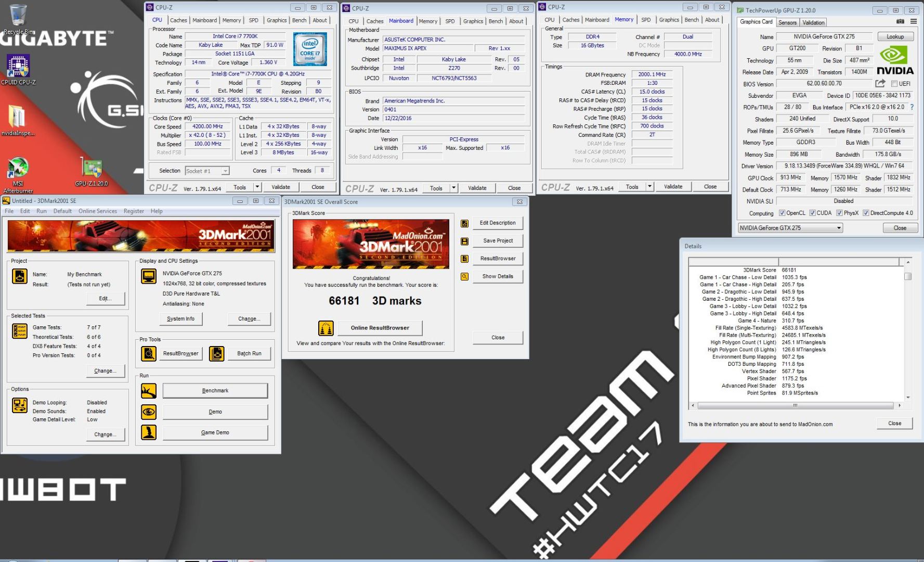This screenshot has width=924, height=562.
Task: Click the Details horizontal scrollbar track
Action: [795, 405]
